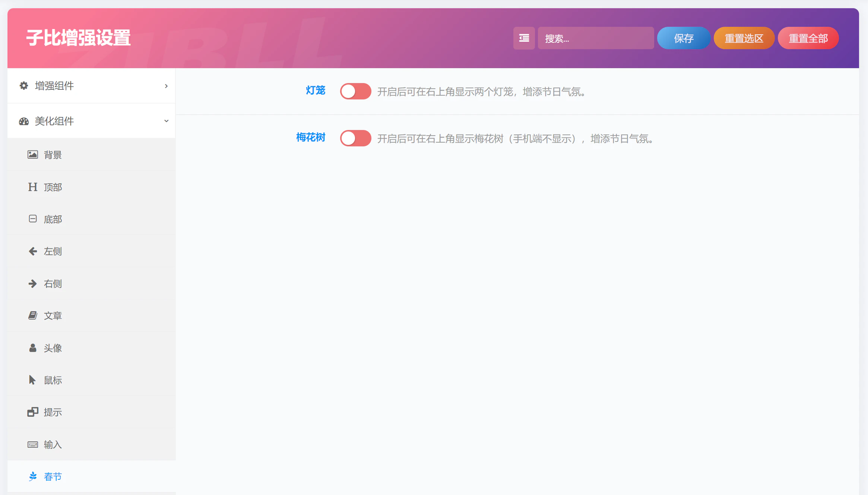Click the menu collapse icon beside search
Screen dimensions: 868x495
point(524,38)
